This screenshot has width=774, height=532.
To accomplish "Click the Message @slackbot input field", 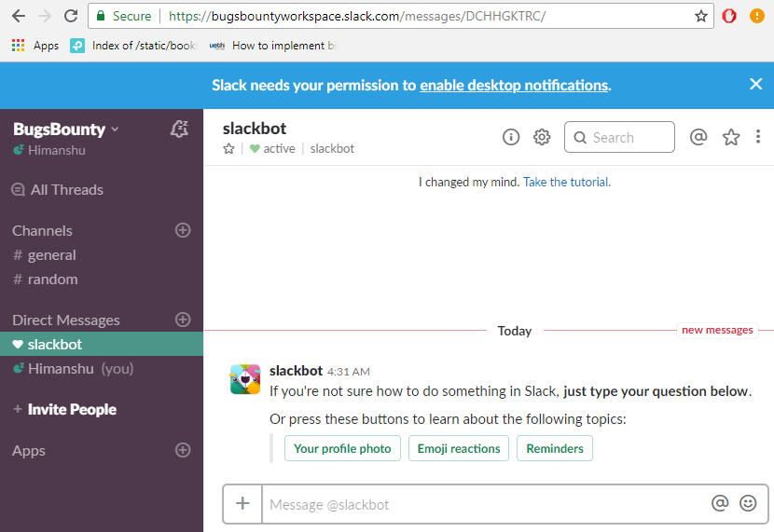I will (485, 504).
